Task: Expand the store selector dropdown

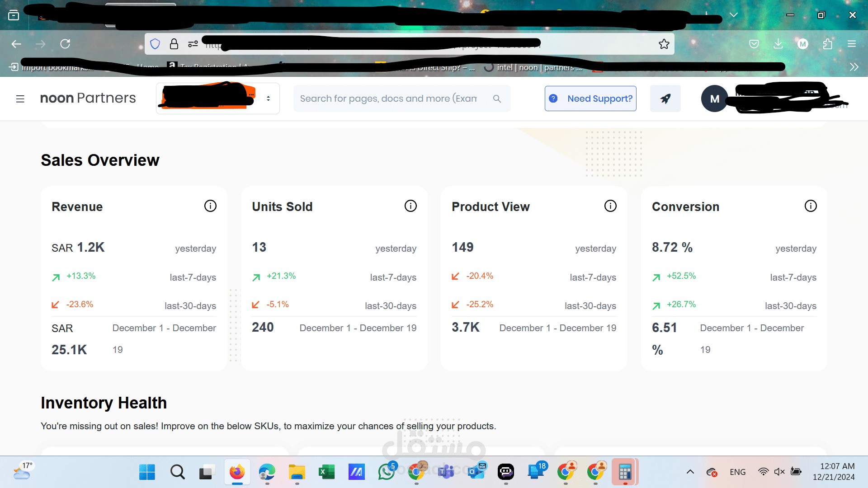Action: [268, 99]
